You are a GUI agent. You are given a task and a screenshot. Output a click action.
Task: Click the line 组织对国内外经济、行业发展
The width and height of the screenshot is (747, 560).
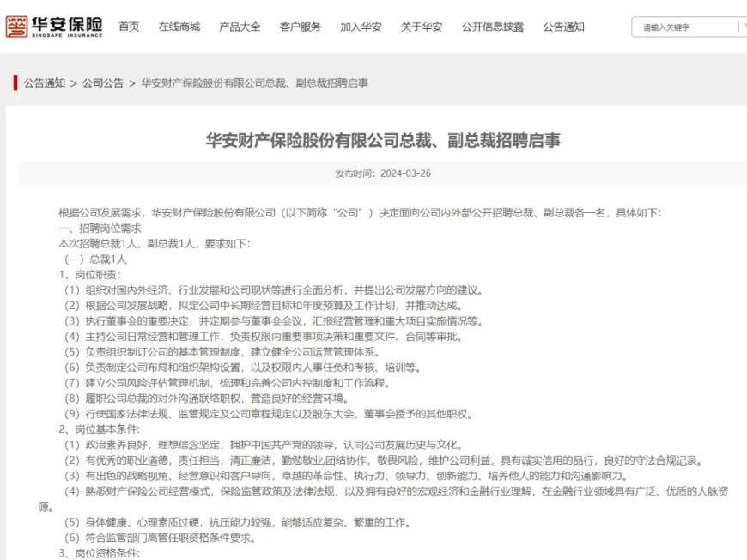[x=274, y=290]
